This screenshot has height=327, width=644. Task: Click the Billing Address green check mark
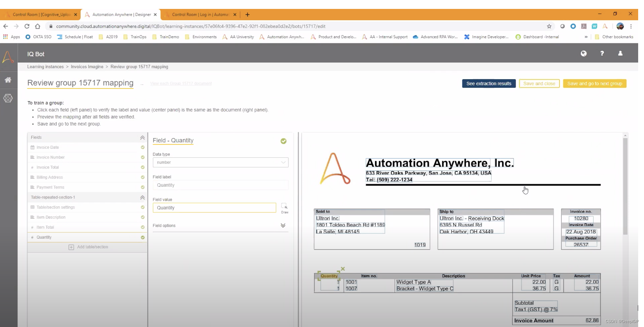click(142, 177)
